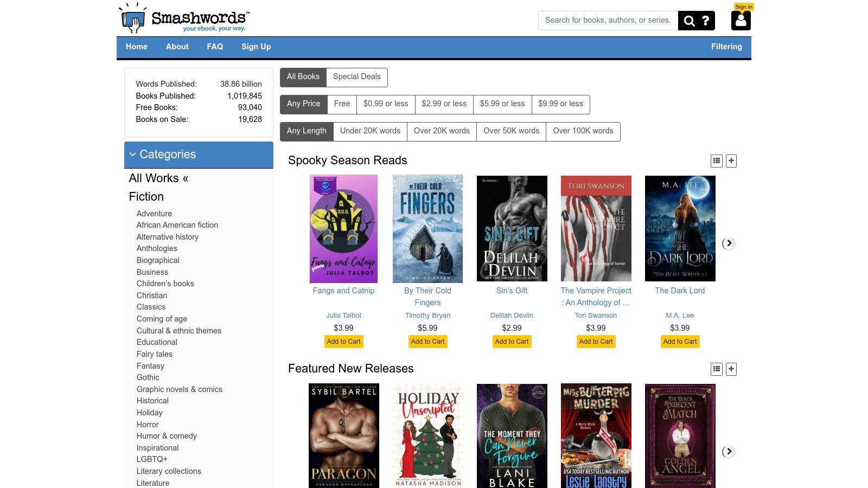
Task: Enable the Under 20K words length filter
Action: pyautogui.click(x=370, y=131)
